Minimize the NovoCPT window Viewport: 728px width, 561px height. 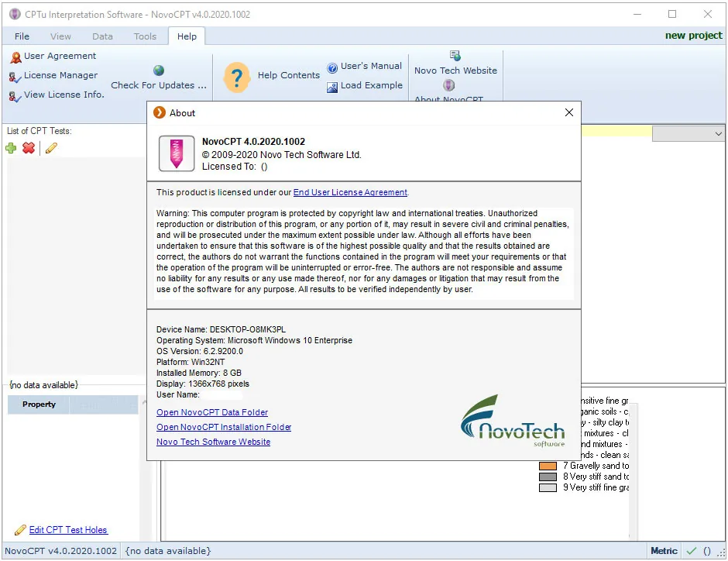coord(637,15)
